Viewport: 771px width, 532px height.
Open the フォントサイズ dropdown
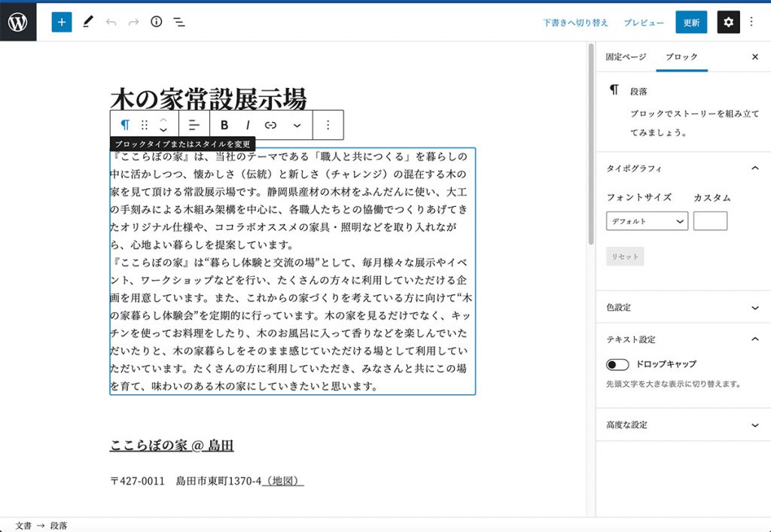point(647,221)
